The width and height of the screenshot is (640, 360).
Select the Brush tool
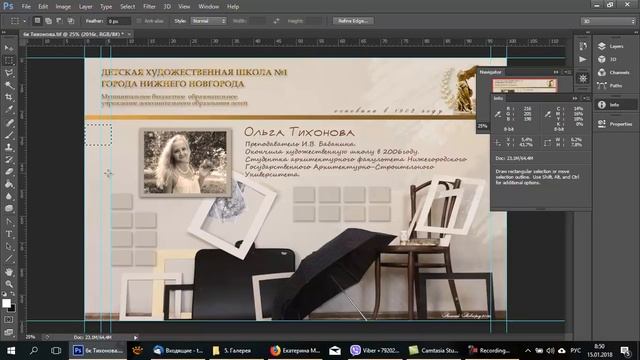tap(9, 135)
